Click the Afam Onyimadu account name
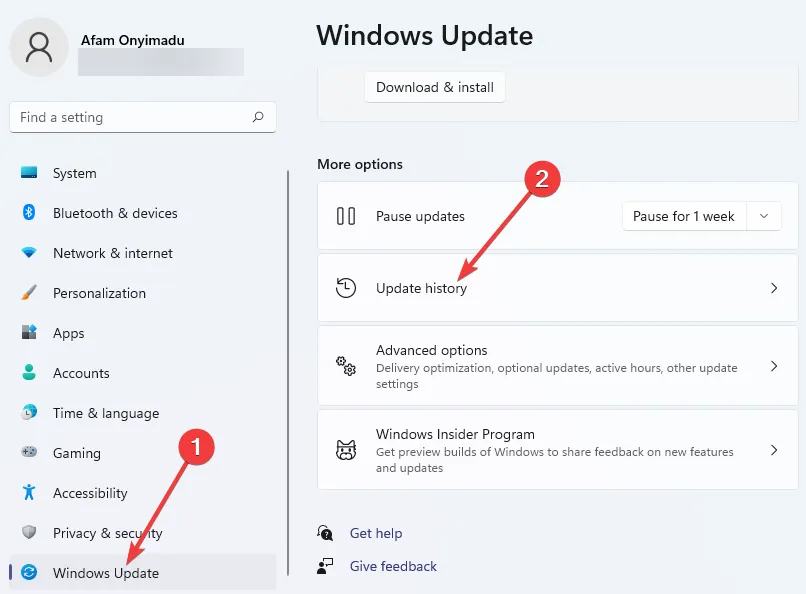 133,40
